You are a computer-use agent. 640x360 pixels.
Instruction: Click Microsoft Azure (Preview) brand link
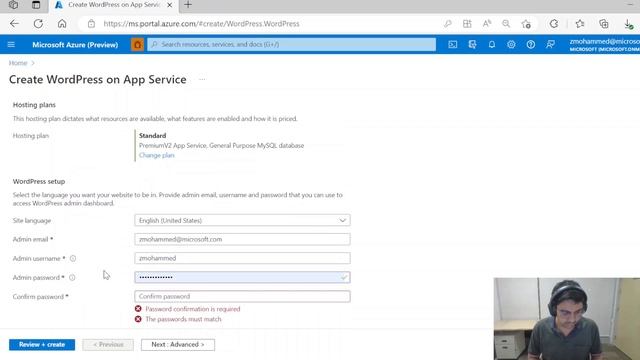(75, 44)
